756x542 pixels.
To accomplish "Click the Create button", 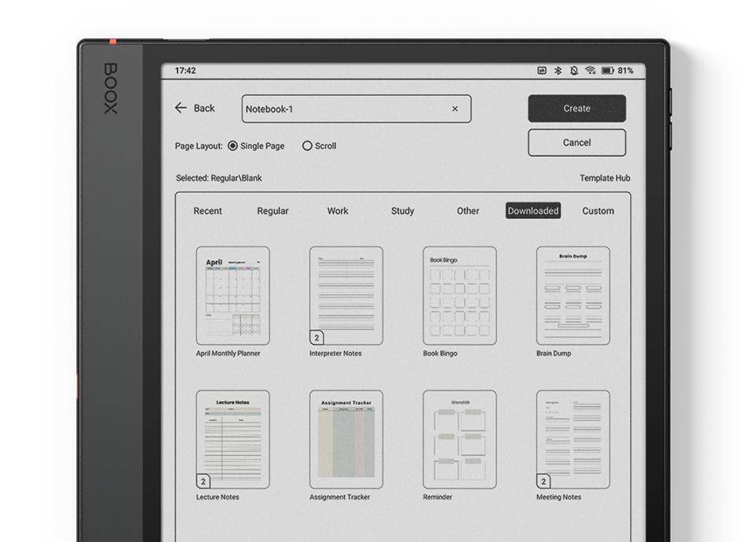I will click(x=577, y=109).
